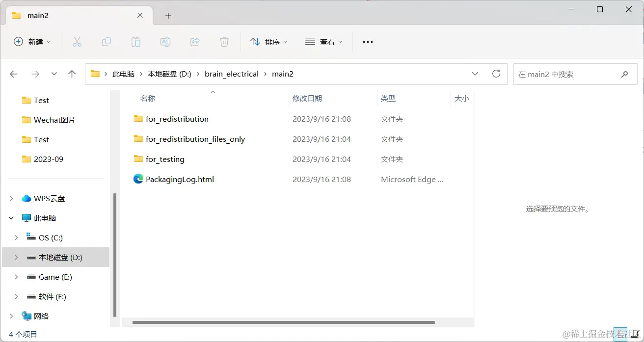Open address bar history dropdown

[475, 74]
